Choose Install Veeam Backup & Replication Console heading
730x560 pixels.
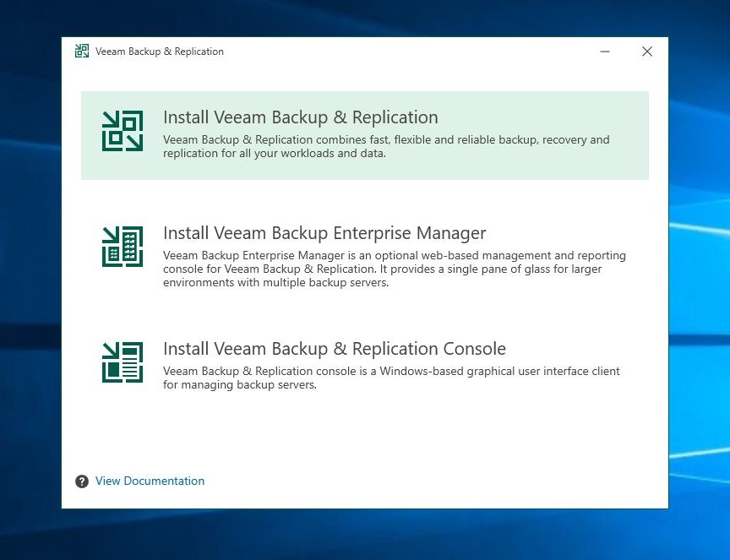pos(335,349)
